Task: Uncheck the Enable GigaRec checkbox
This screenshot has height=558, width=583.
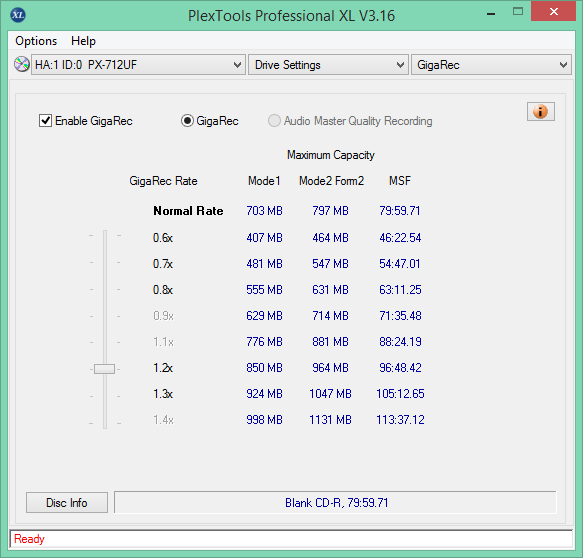Action: [x=45, y=121]
